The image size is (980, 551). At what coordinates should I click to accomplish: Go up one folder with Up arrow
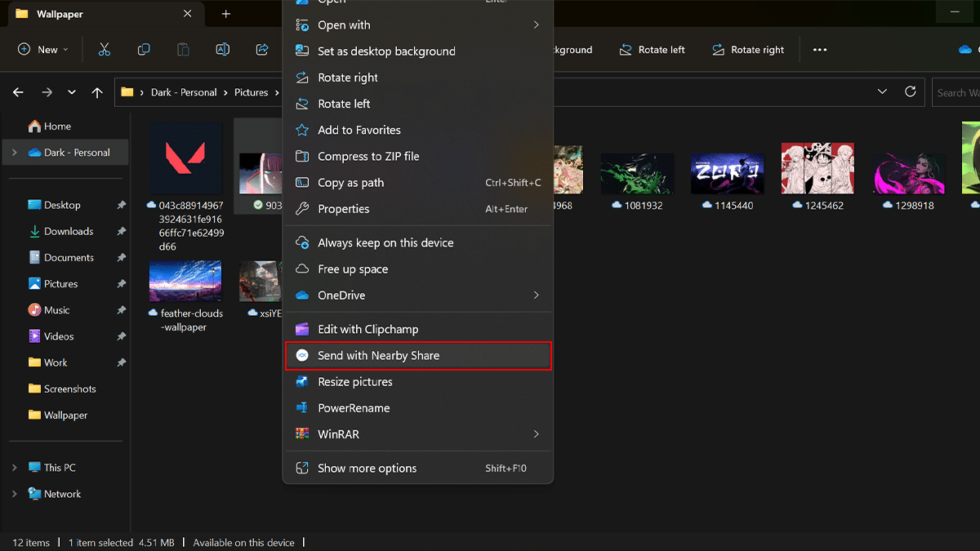point(97,93)
